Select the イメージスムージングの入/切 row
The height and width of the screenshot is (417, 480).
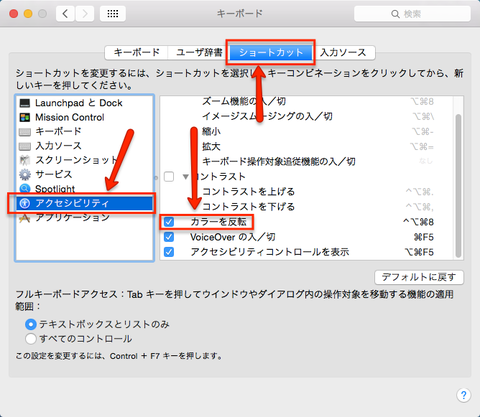307,116
